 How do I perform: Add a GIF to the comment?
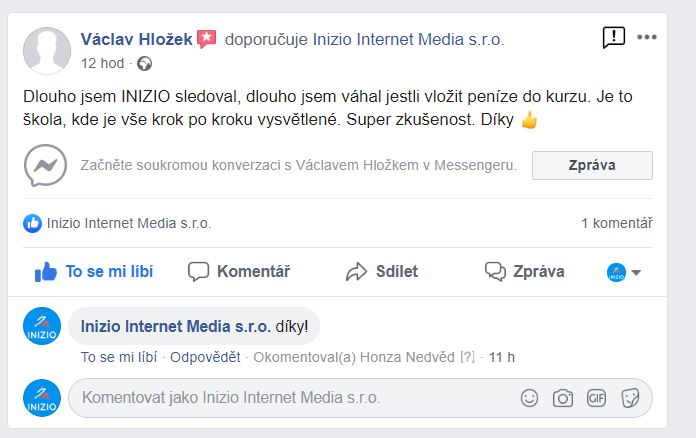[596, 398]
